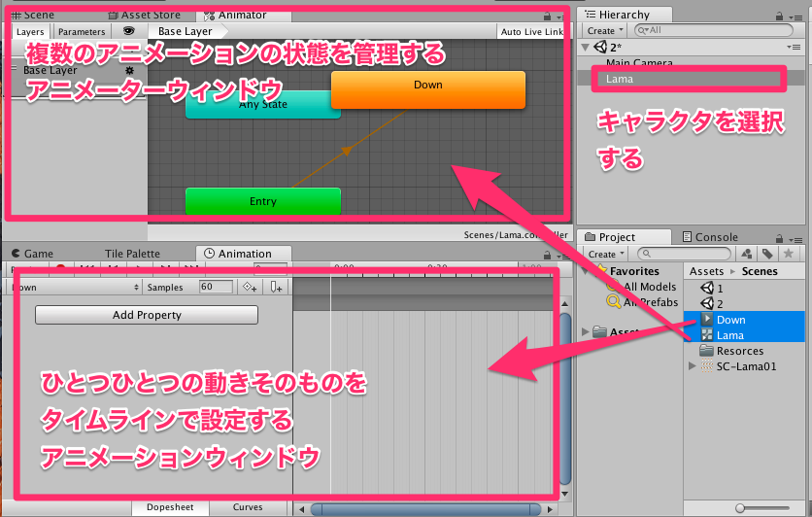Select the Down animation clip asset
The width and height of the screenshot is (812, 517).
730,320
